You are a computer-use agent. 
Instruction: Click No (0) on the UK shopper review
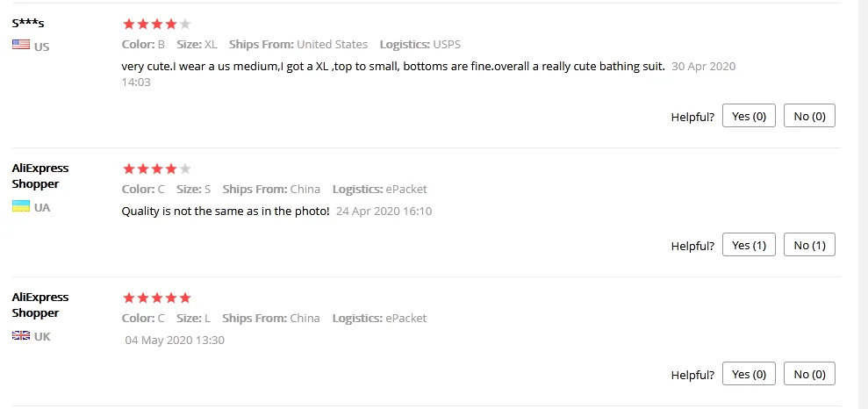[x=809, y=374]
